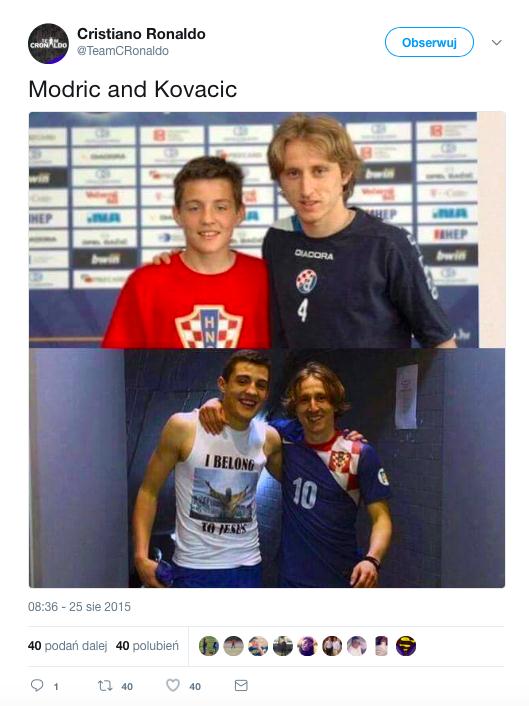The image size is (529, 706).
Task: Open the bottom photo with number 10 jersey
Action: point(267,468)
